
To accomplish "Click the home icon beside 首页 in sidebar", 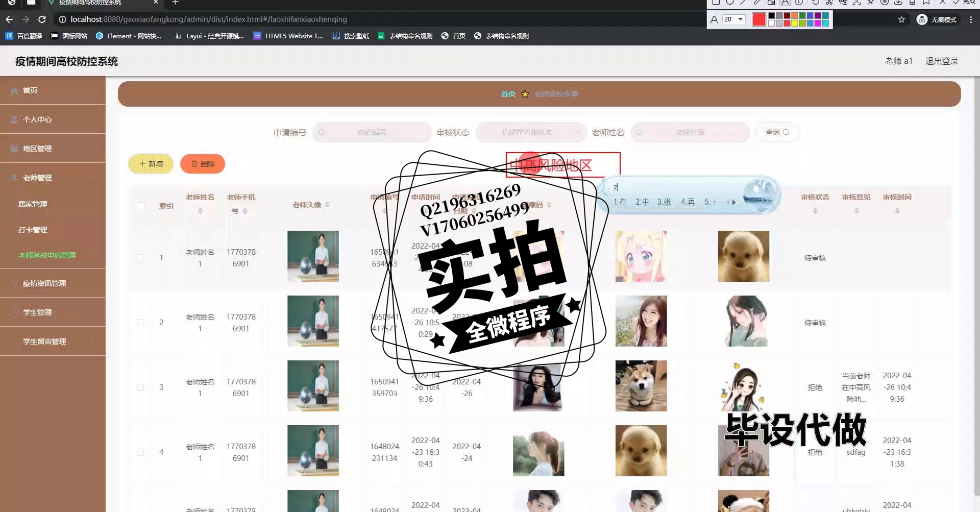I will pyautogui.click(x=14, y=90).
